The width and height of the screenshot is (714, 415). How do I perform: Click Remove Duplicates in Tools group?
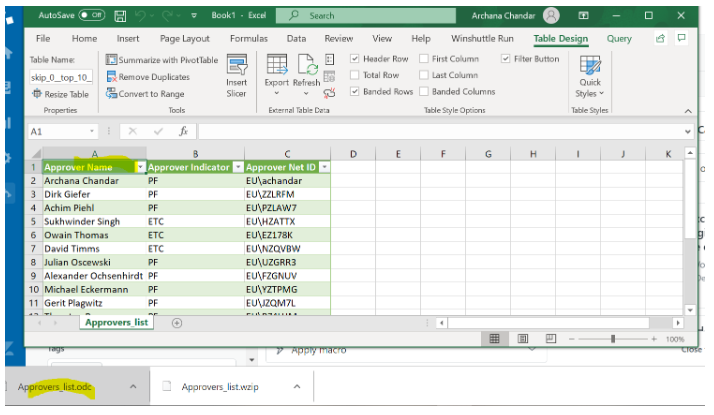[x=153, y=77]
